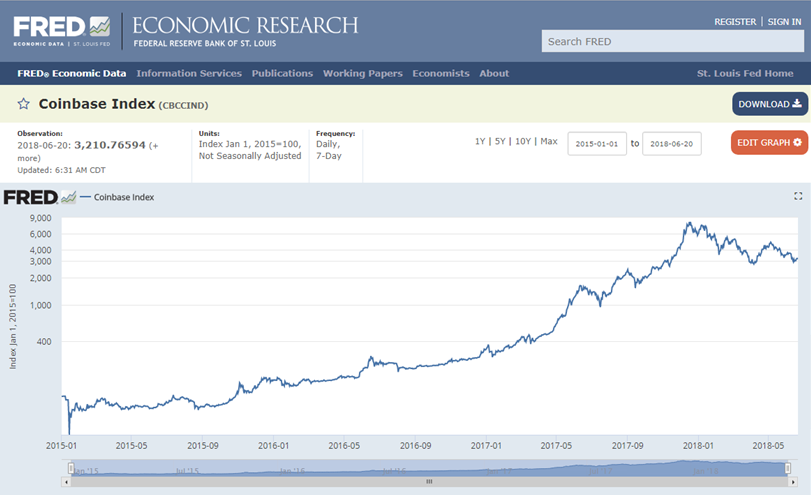Go to St. Louis Fed Home

click(745, 73)
